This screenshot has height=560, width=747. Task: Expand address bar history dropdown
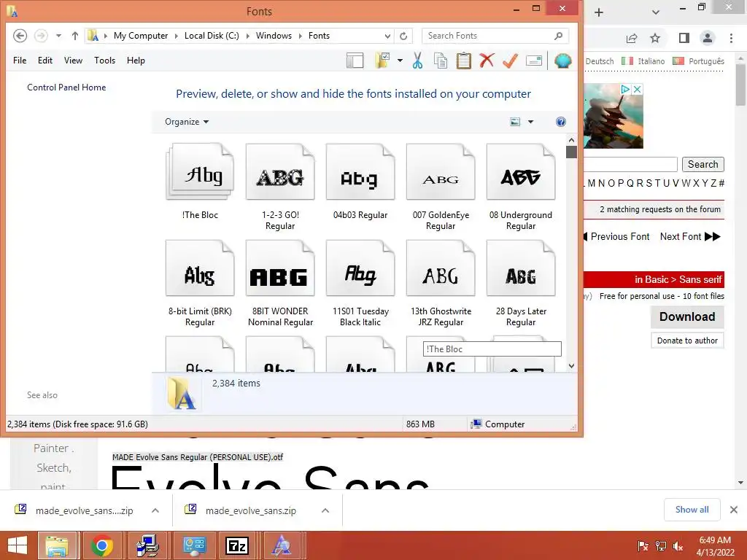click(x=387, y=36)
